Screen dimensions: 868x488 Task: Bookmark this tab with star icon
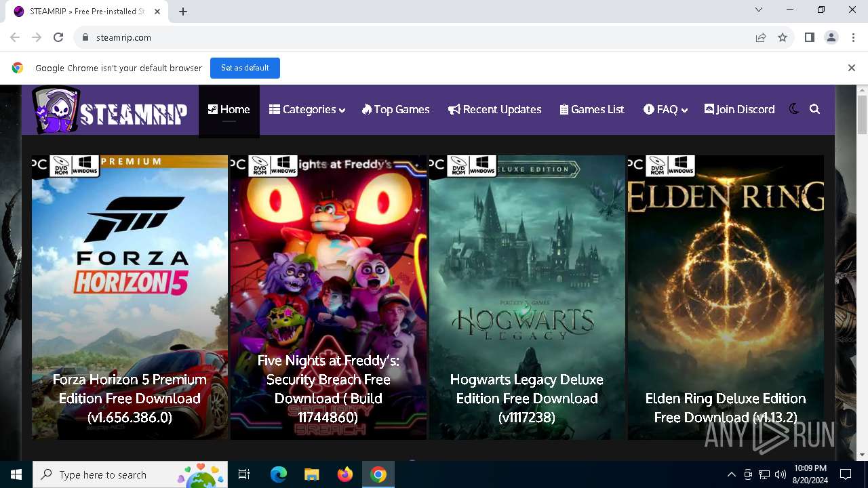pyautogui.click(x=783, y=37)
